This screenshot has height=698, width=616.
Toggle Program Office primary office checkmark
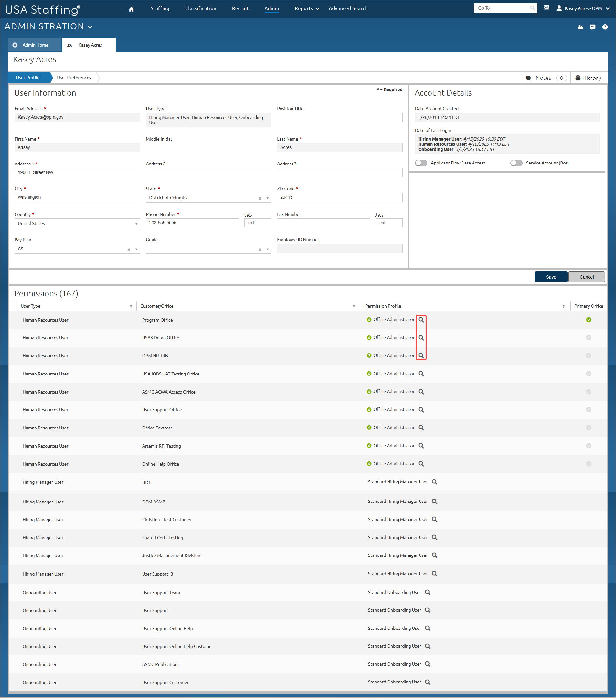pyautogui.click(x=589, y=320)
